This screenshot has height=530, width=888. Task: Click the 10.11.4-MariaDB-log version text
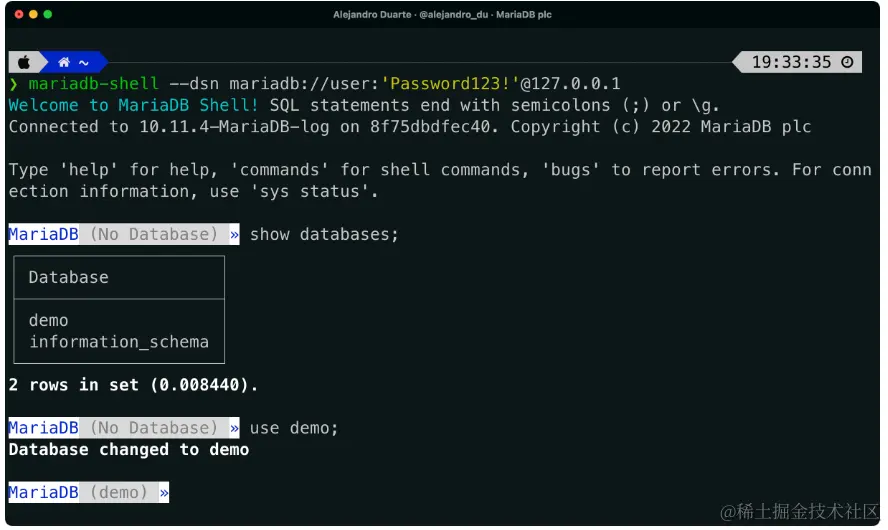coord(234,127)
